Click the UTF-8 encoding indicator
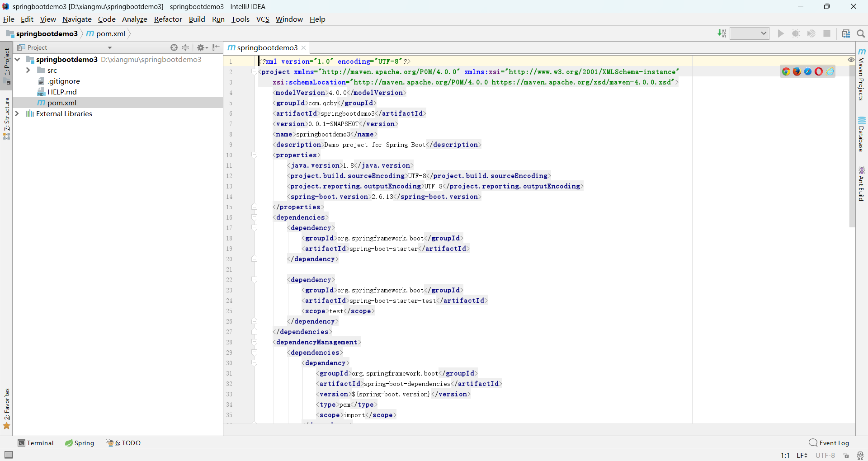This screenshot has height=461, width=868. point(825,456)
